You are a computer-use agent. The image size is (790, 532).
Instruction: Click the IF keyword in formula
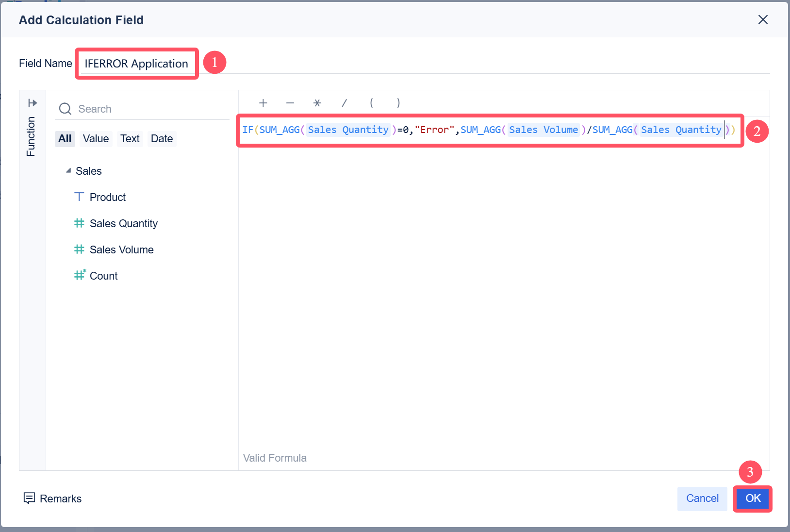tap(248, 130)
